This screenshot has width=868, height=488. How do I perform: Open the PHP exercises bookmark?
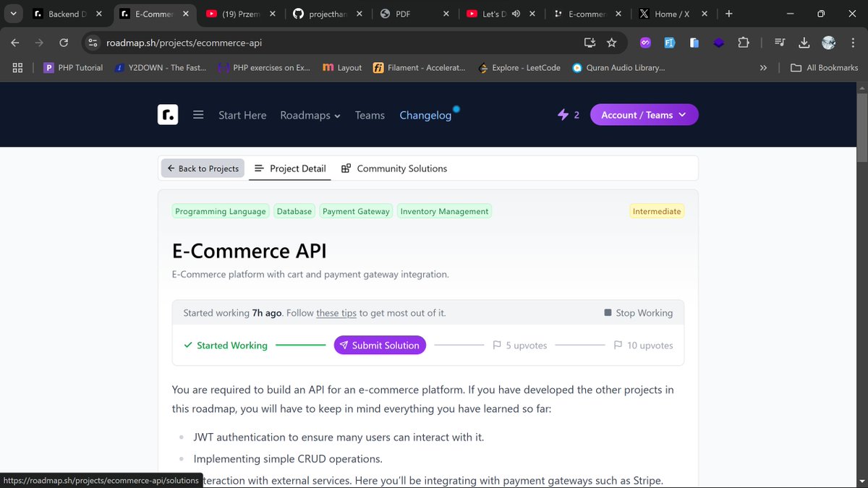263,67
